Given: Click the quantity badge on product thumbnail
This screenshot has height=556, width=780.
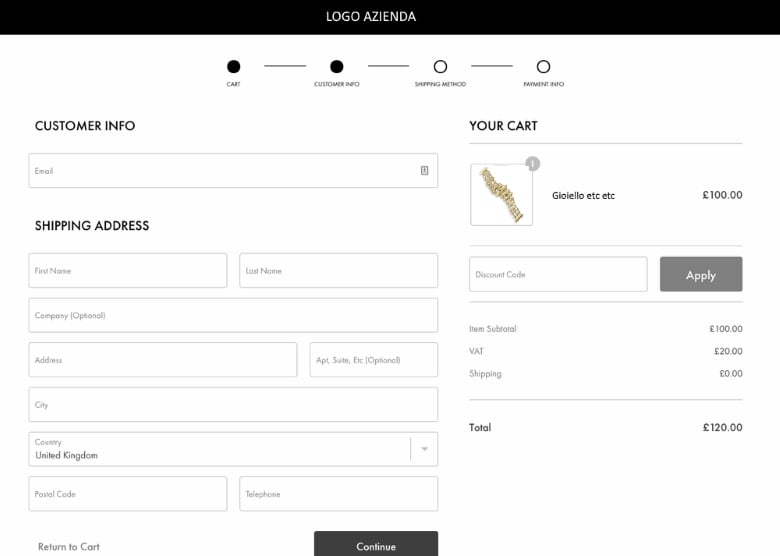Looking at the screenshot, I should [532, 164].
